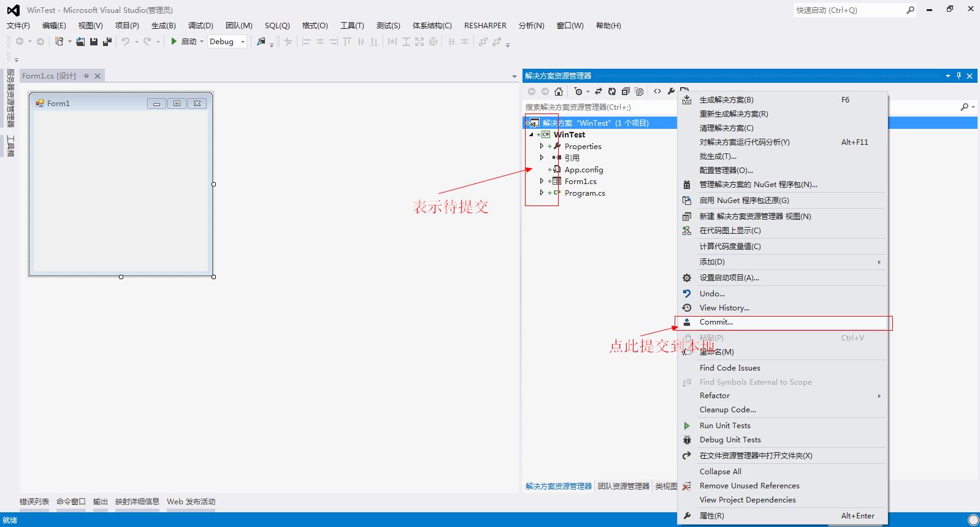The width and height of the screenshot is (980, 527).
Task: Switch to 解决方案资源管理器 bottom tab
Action: (x=558, y=486)
